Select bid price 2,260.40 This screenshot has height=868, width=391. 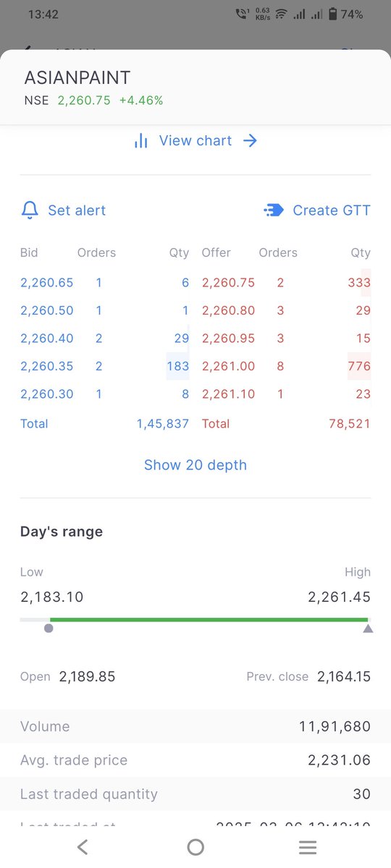click(x=47, y=339)
